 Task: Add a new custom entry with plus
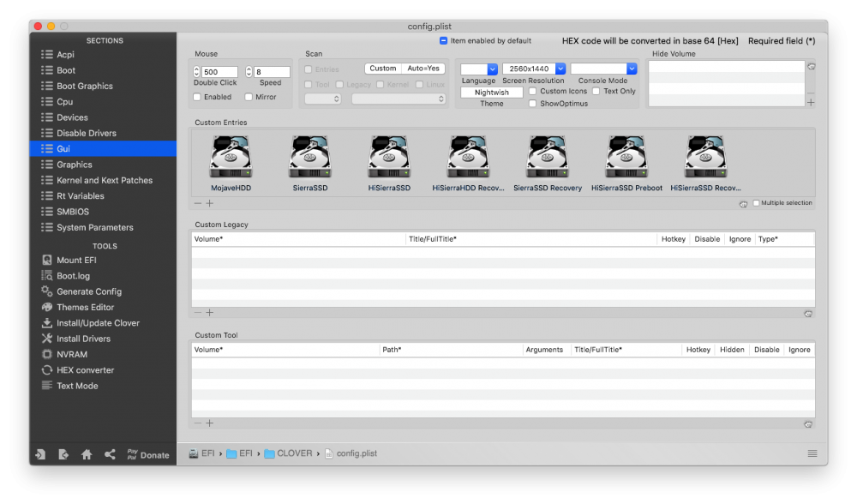tap(210, 203)
